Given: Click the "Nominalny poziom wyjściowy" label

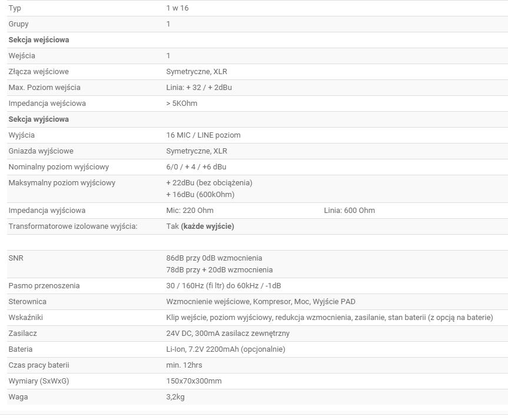Looking at the screenshot, I should (58, 167).
